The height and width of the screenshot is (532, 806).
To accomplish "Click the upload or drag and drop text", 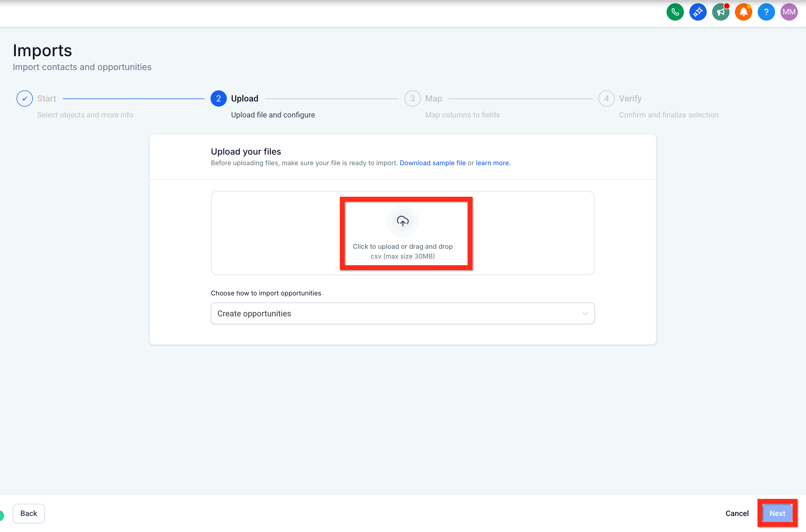I will coord(403,247).
